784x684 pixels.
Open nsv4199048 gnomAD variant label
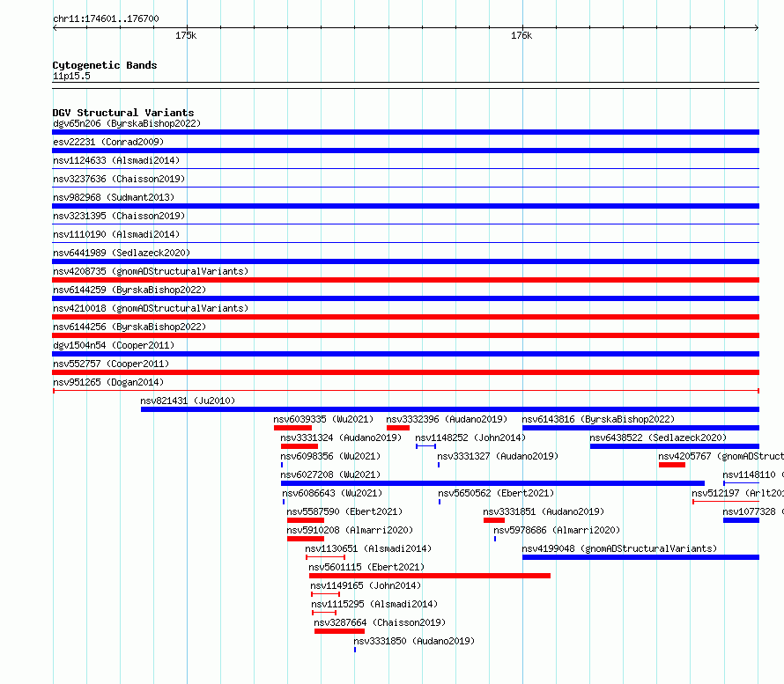point(619,548)
